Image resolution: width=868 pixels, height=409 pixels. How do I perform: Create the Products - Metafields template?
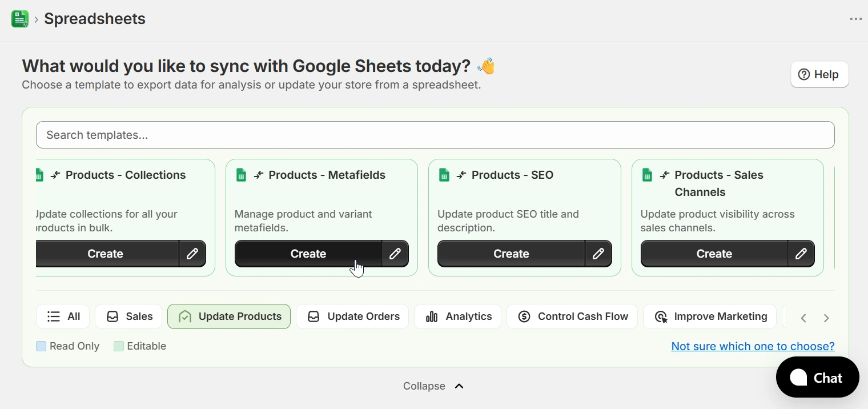308,254
